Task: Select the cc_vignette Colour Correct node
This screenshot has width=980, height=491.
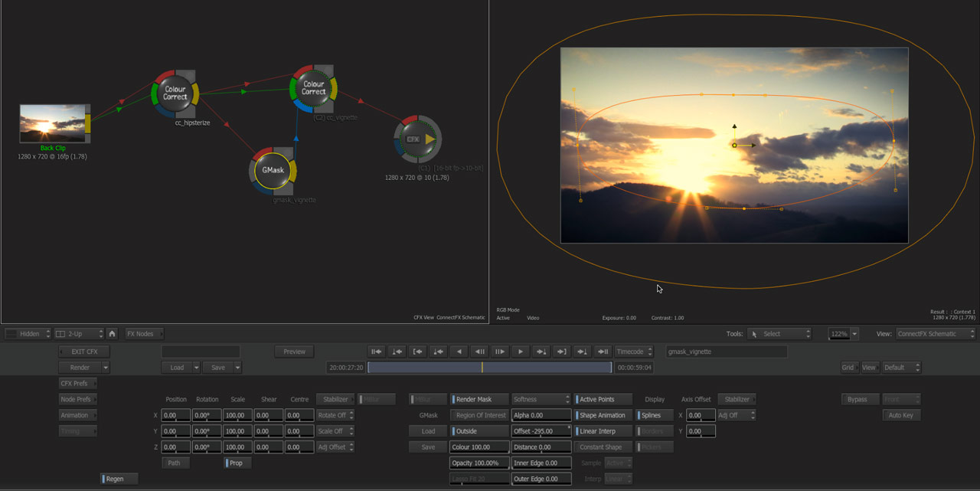Action: tap(313, 88)
